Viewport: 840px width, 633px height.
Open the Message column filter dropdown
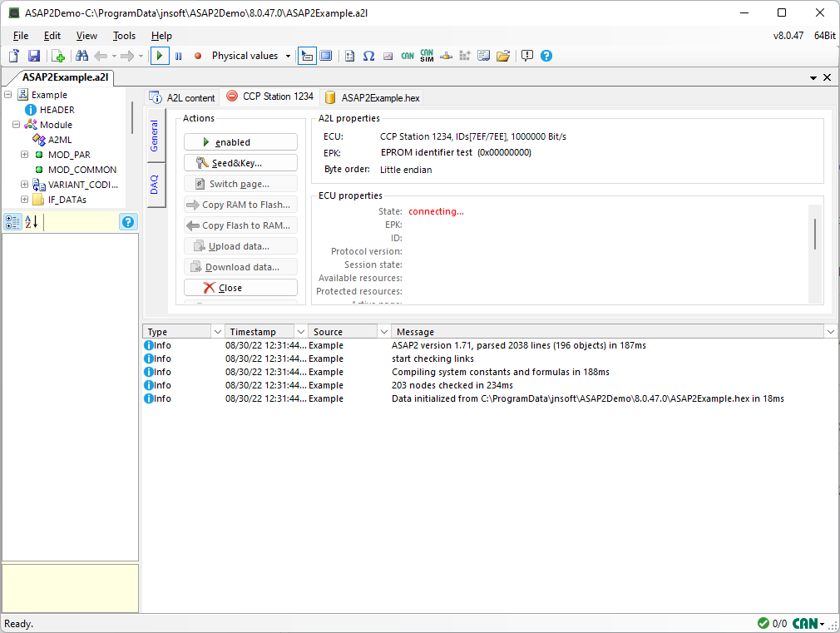830,332
